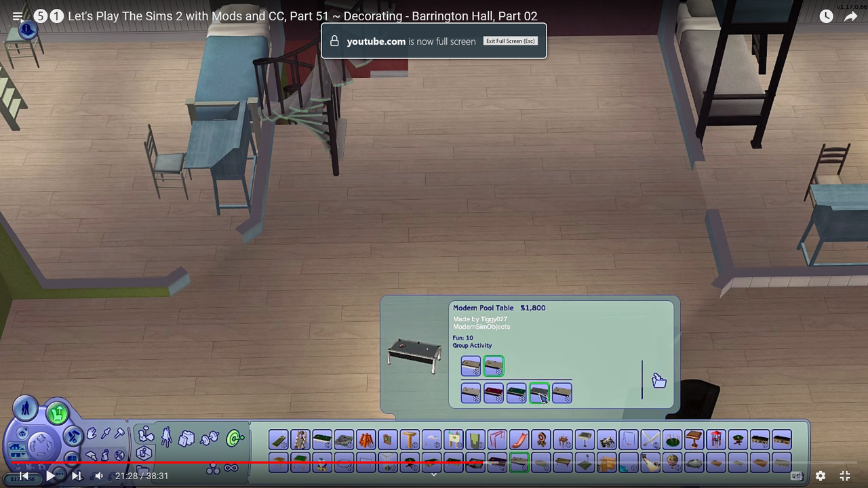Open the Watch Later clock icon
Screen dimensions: 868x488
826,16
